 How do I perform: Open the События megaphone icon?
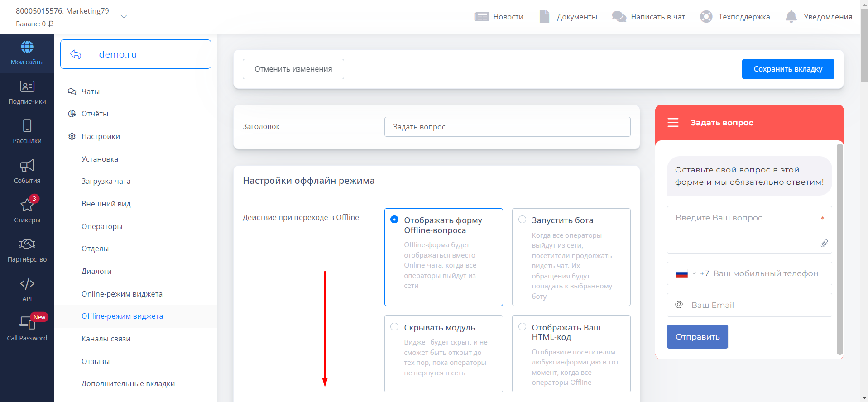(27, 166)
